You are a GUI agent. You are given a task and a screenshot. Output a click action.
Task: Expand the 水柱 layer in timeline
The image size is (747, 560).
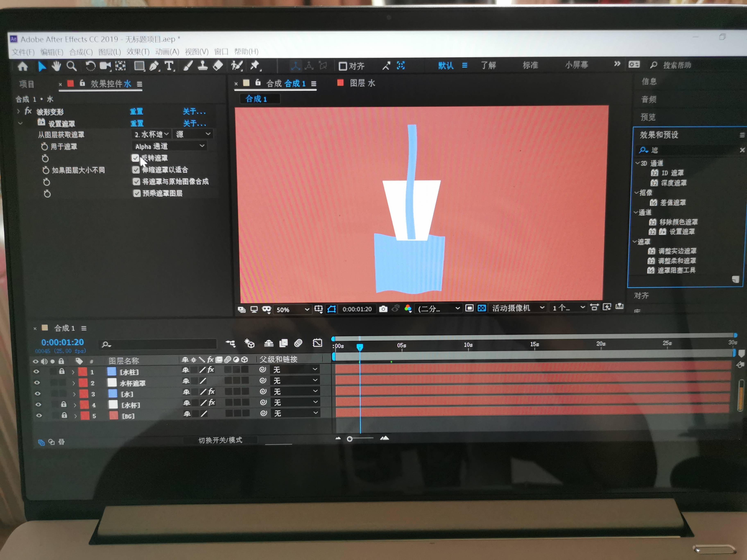(x=73, y=372)
